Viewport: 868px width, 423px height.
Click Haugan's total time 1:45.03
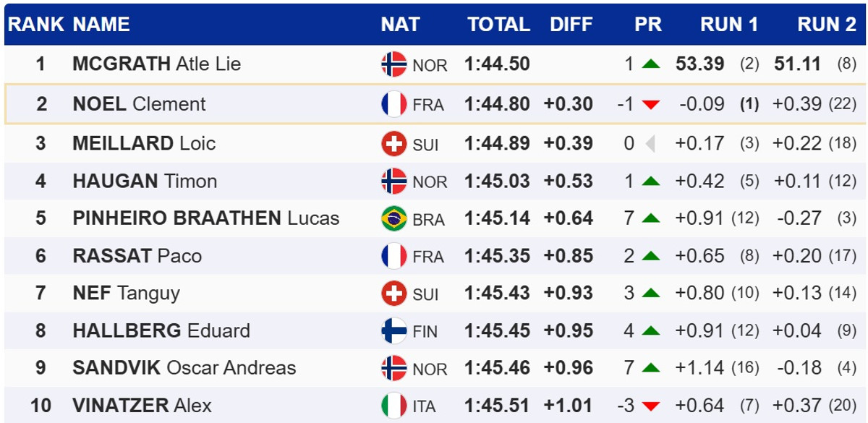coord(497,181)
